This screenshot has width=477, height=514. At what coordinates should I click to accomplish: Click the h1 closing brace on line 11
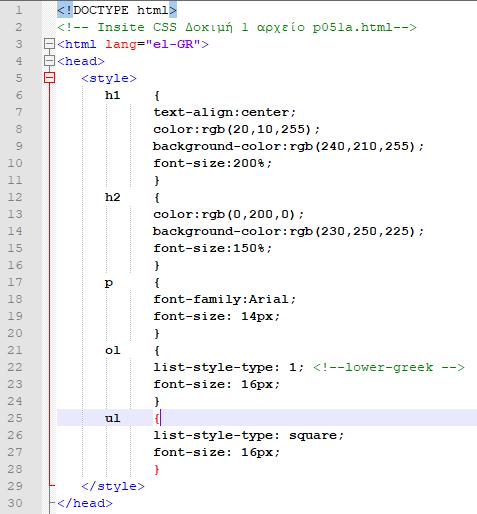[x=157, y=181]
